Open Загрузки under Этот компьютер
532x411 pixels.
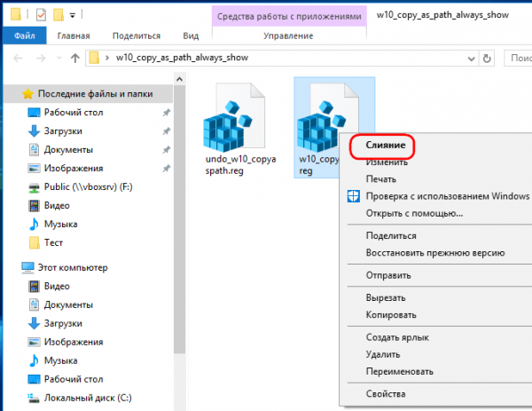click(x=63, y=323)
